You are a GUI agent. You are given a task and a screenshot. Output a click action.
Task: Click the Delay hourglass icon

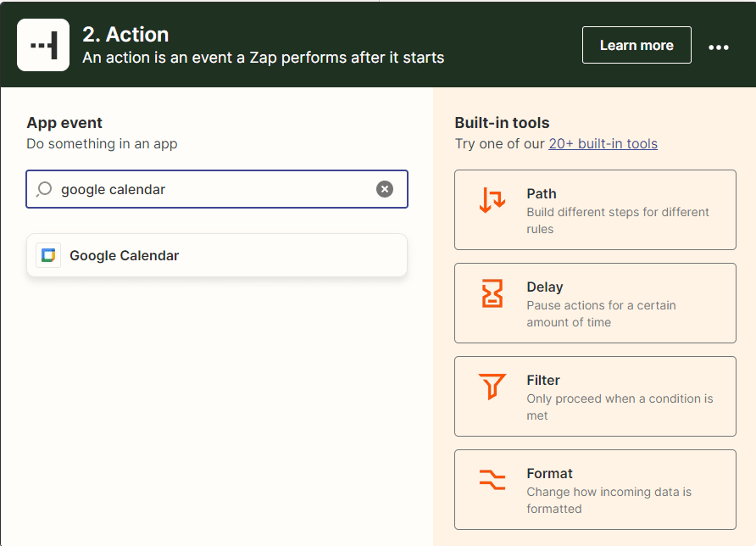click(x=492, y=293)
